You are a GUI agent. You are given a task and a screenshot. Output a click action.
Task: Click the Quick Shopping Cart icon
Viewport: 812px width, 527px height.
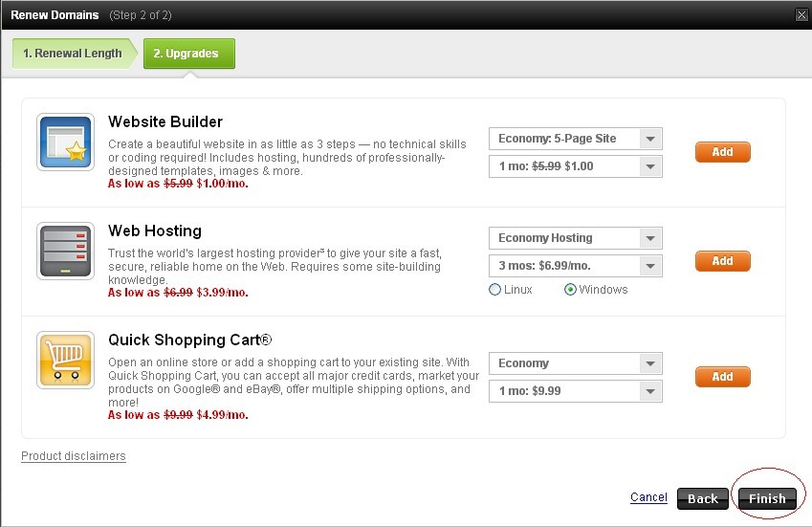click(65, 360)
